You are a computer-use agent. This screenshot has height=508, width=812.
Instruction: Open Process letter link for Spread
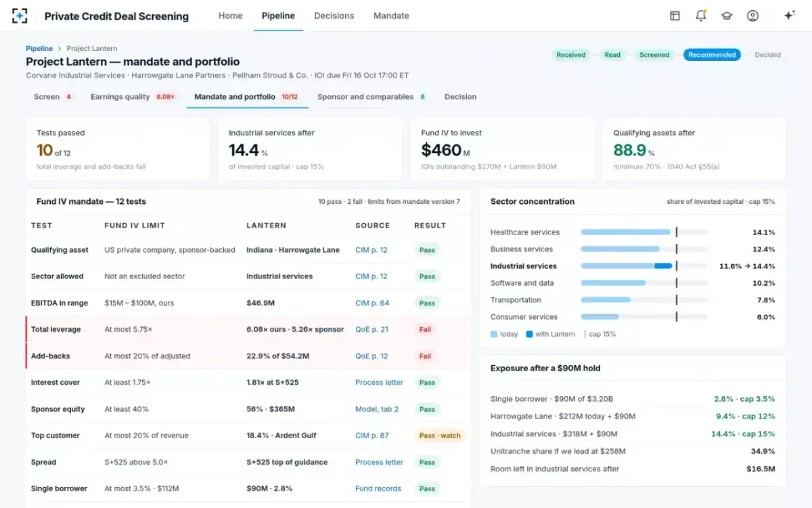pyautogui.click(x=379, y=462)
